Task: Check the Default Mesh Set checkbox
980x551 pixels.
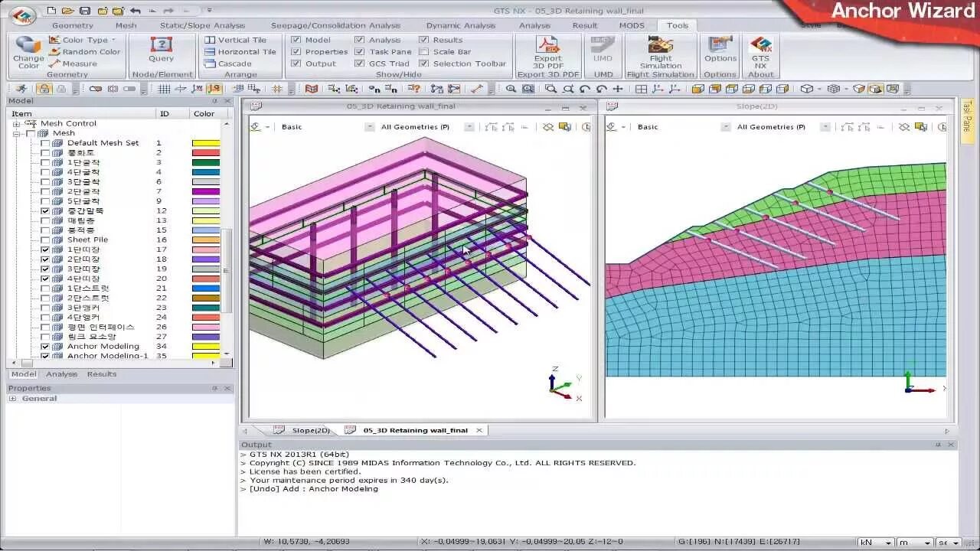Action: point(45,143)
